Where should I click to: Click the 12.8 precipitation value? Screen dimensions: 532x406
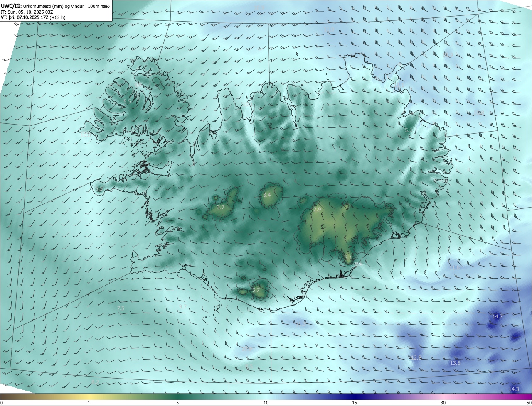416,357
